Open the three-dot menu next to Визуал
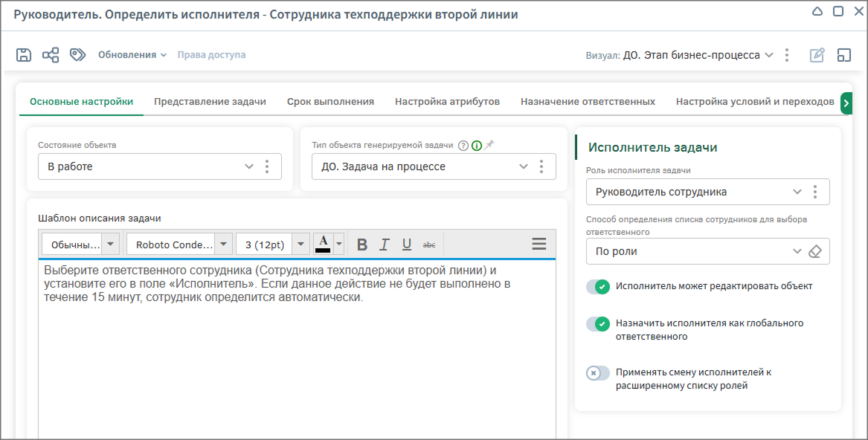Screen dimensions: 868x440 tap(787, 55)
